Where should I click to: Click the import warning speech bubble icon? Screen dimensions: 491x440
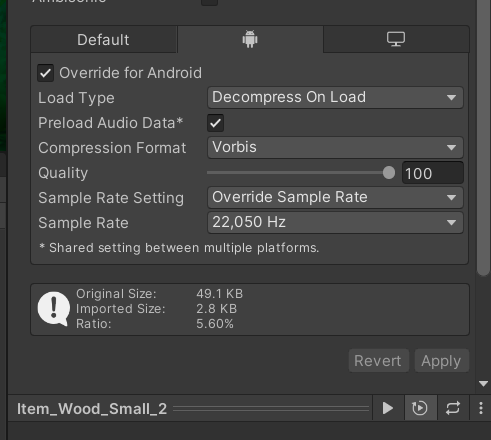click(x=54, y=309)
